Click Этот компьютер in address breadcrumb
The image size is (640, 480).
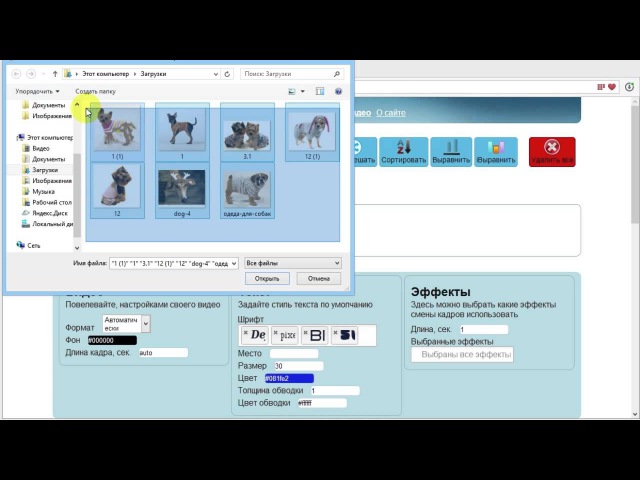pyautogui.click(x=106, y=74)
